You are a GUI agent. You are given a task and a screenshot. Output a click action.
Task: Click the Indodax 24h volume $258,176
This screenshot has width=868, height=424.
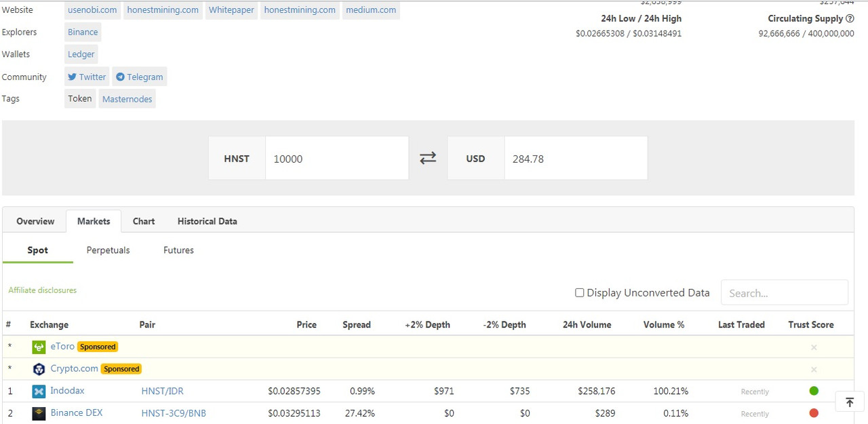click(597, 391)
